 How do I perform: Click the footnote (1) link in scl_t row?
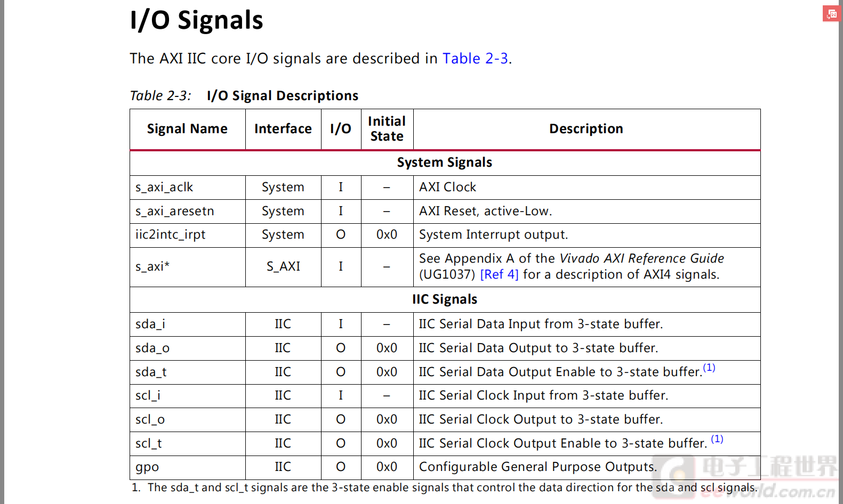pos(717,439)
